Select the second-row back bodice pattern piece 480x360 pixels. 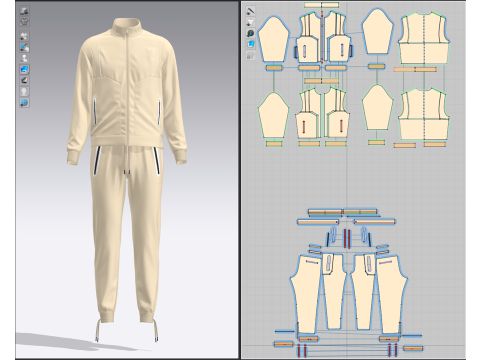424,114
